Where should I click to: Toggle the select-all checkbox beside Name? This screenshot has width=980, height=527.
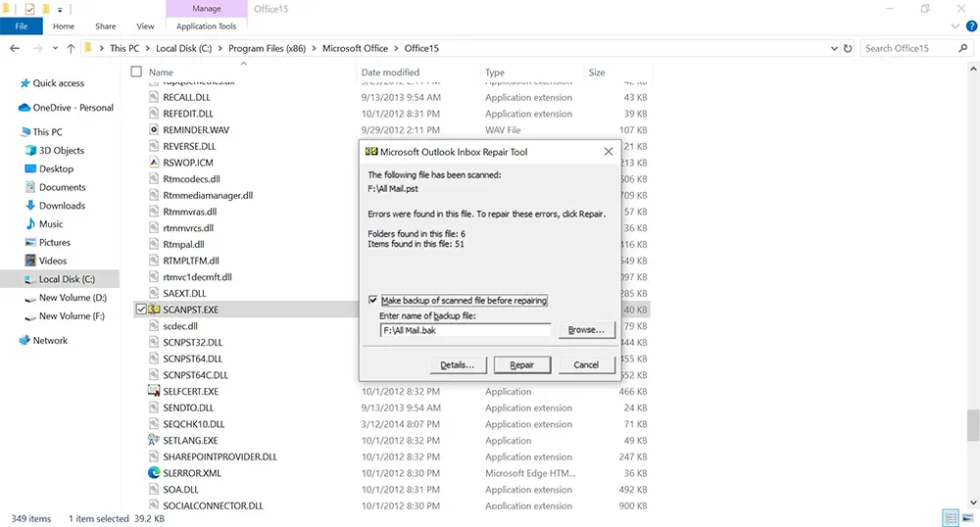click(x=136, y=72)
